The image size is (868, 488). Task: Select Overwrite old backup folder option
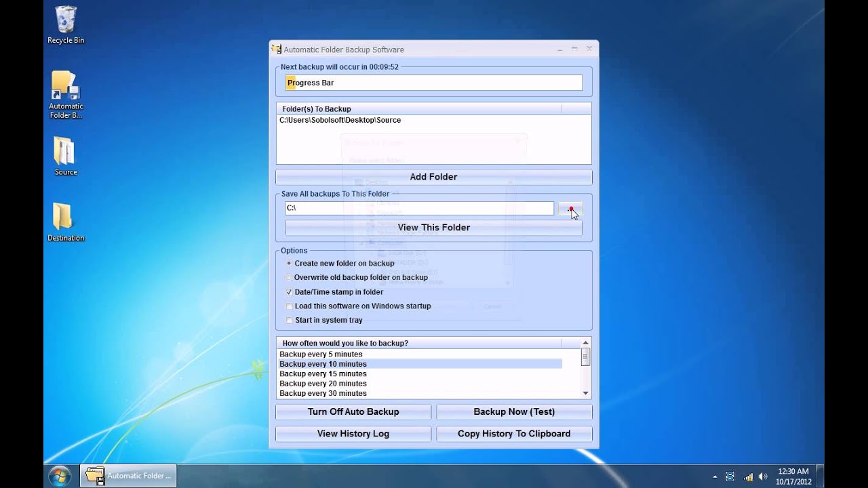357,277
